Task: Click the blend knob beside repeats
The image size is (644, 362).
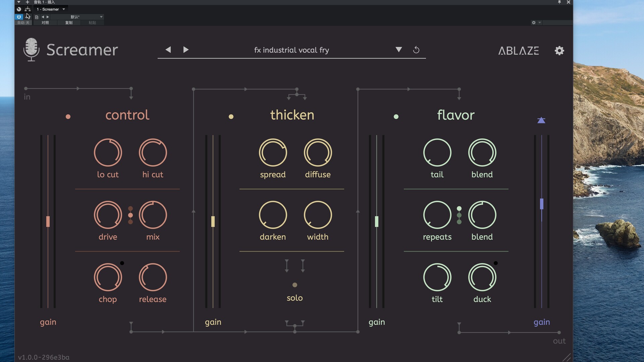Action: point(482,215)
